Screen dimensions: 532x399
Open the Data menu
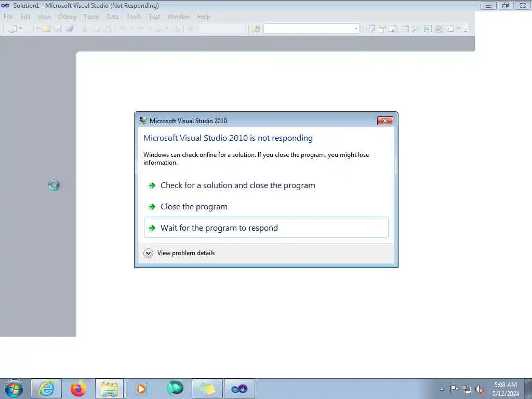coord(112,16)
